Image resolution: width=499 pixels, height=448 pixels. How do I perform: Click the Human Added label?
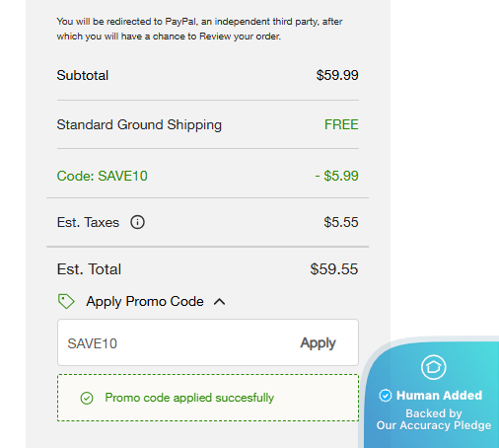pos(439,396)
